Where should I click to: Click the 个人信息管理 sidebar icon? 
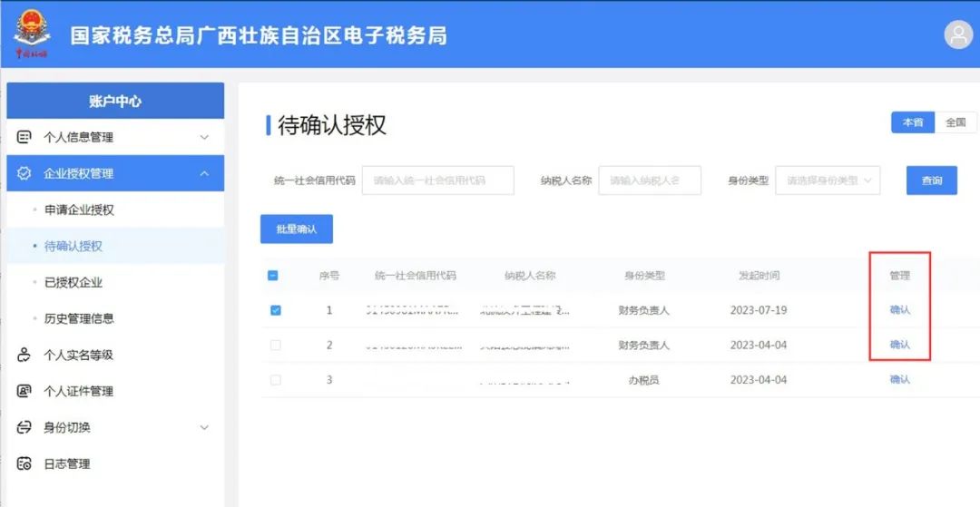24,138
